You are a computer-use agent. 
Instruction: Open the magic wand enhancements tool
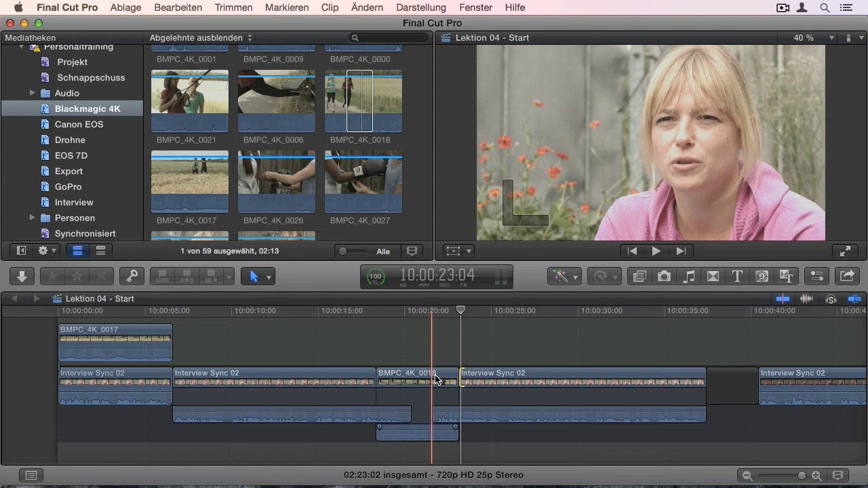[x=559, y=277]
